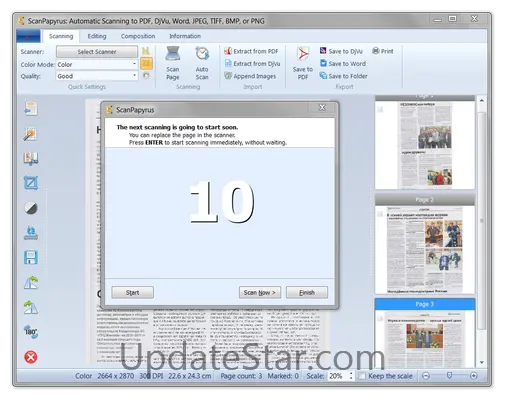505x400 pixels.
Task: Switch to the Information tab
Action: [x=185, y=36]
